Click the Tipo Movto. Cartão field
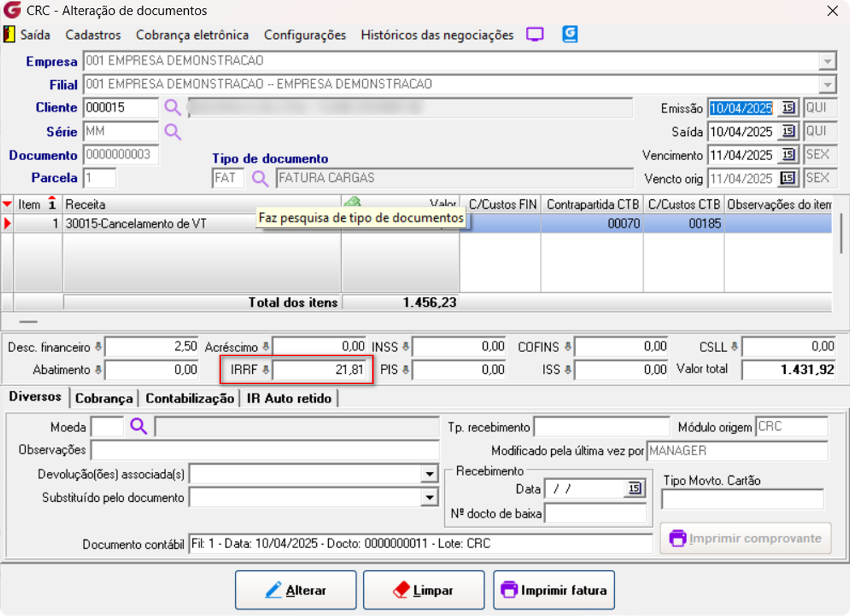Screen dimensions: 850x616 pyautogui.click(x=743, y=499)
